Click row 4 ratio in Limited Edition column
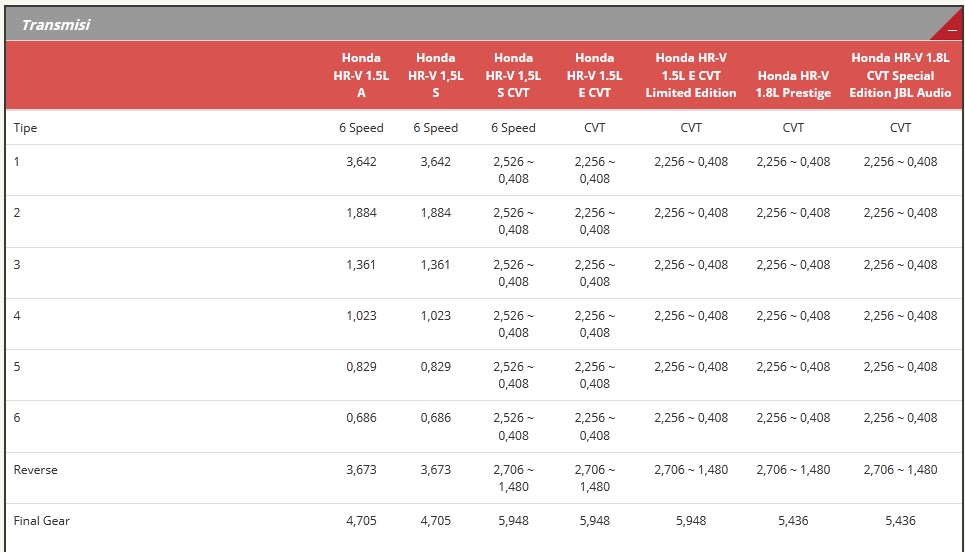The width and height of the screenshot is (965, 552). click(x=691, y=316)
